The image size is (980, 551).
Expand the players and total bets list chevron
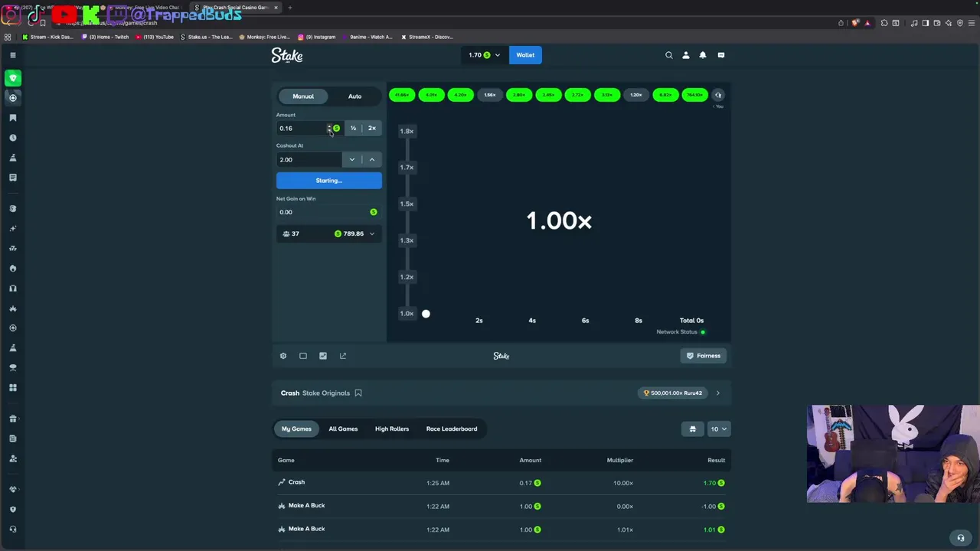(372, 233)
